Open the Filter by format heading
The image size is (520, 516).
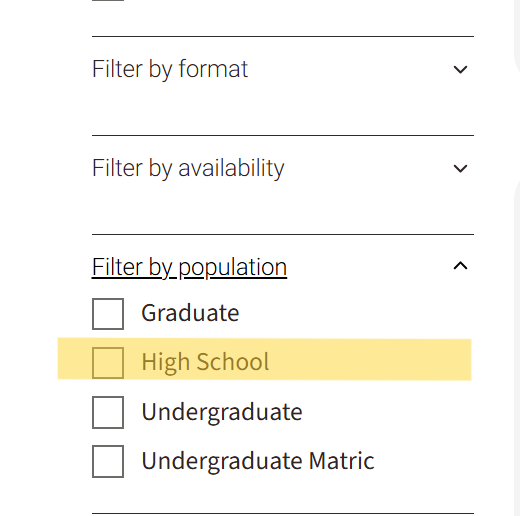pos(170,69)
